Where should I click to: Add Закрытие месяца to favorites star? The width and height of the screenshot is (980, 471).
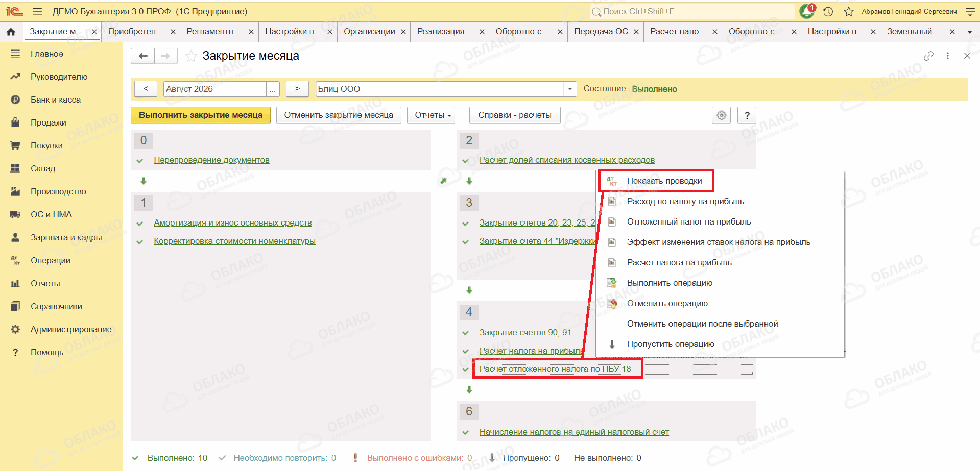(x=191, y=56)
